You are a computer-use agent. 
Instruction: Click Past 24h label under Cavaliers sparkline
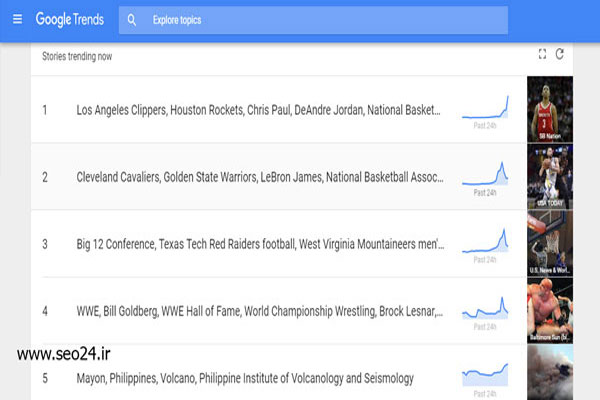(x=485, y=193)
